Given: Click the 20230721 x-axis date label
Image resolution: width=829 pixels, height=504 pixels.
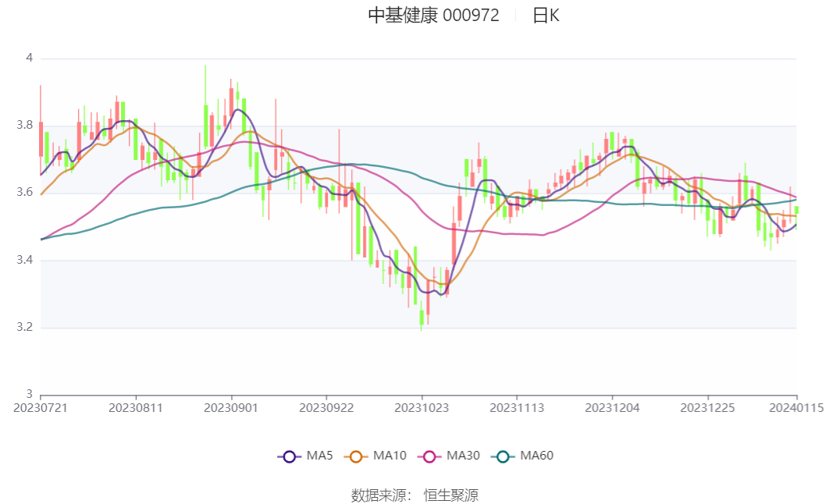Looking at the screenshot, I should pyautogui.click(x=41, y=408).
